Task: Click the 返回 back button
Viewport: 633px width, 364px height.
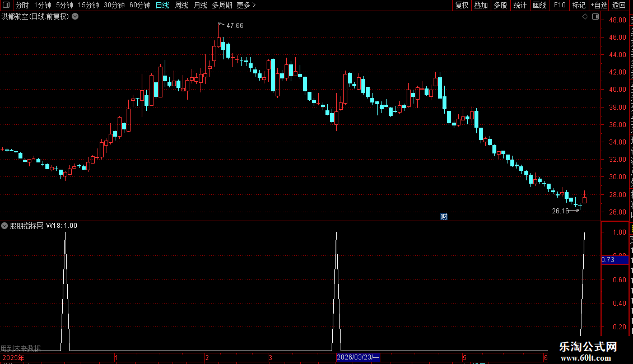Action: point(619,5)
